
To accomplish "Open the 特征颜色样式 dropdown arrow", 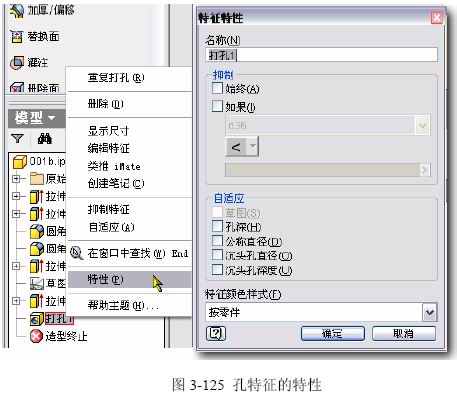I will [x=430, y=312].
